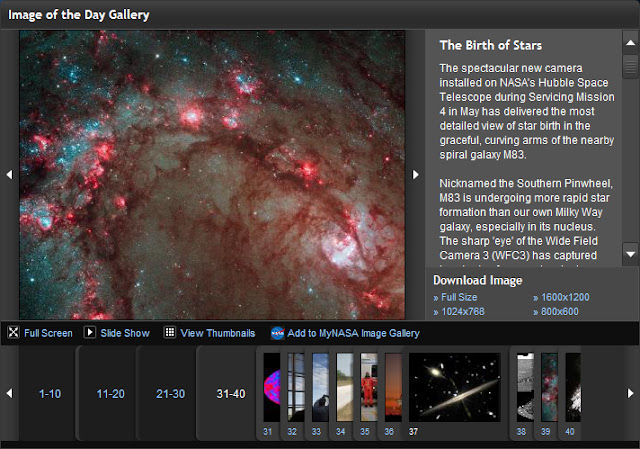Viewport: 640px width, 449px height.
Task: Open Full Screen mode link
Action: point(48,333)
